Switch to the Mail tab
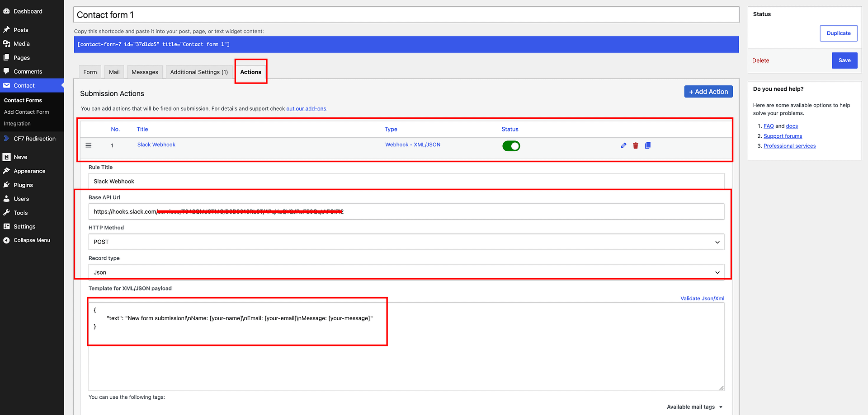This screenshot has height=415, width=868. pos(114,72)
